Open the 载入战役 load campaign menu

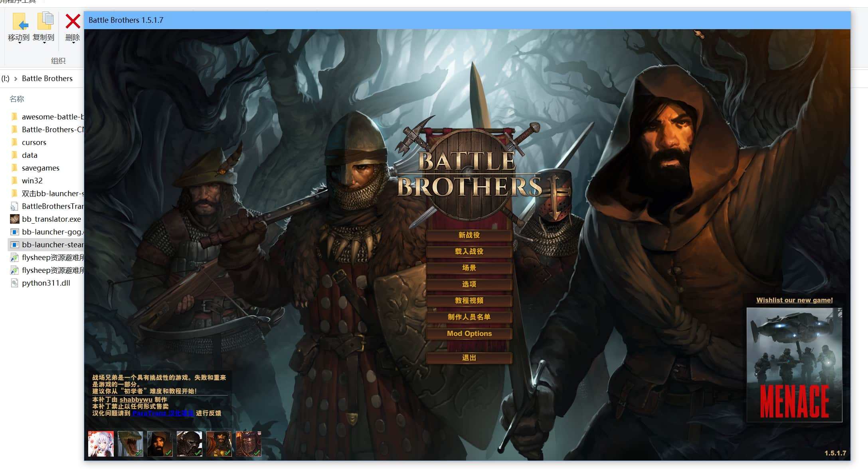coord(469,252)
